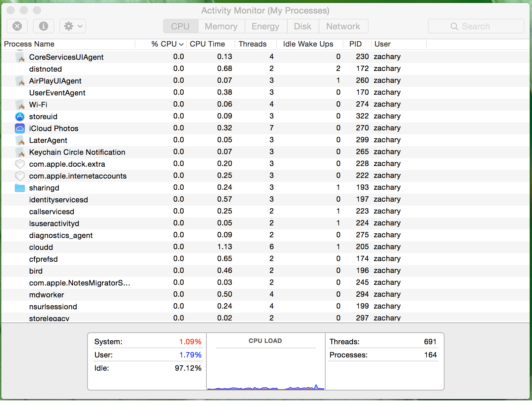Screen dimensions: 532x401
Task: Select the diagnostics_agent process
Action: [x=266, y=235]
